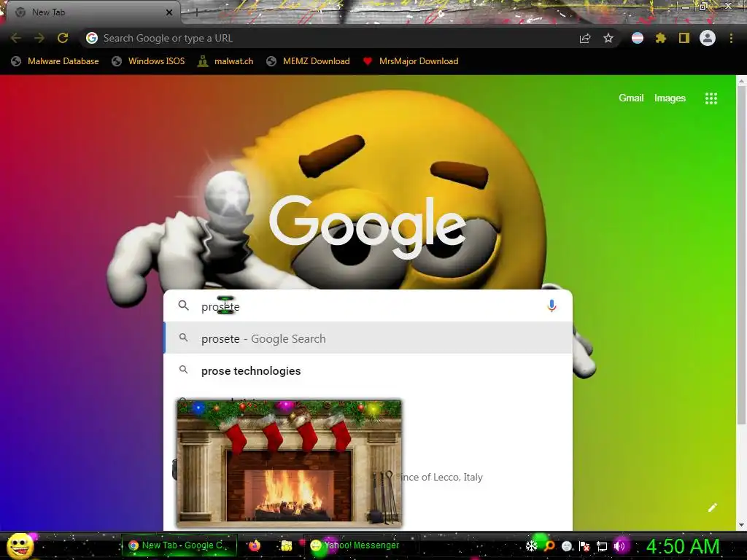Open the Extensions puzzle piece menu
Viewport: 747px width, 560px height.
pyautogui.click(x=661, y=38)
